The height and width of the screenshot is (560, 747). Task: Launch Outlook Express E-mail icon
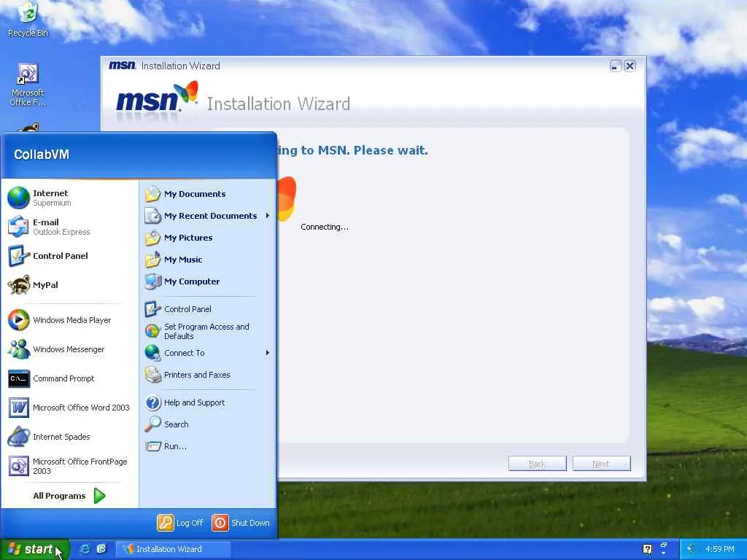click(x=18, y=227)
